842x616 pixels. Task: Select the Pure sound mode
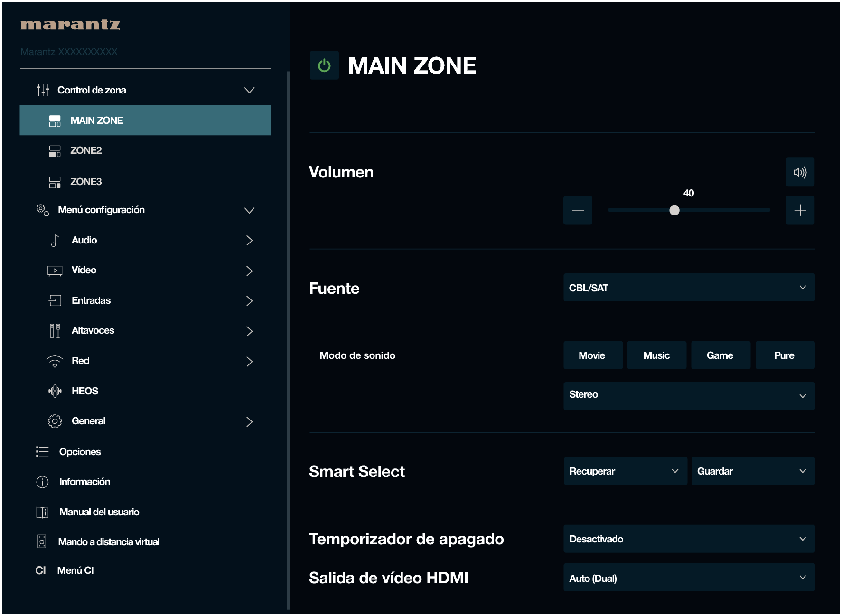785,355
